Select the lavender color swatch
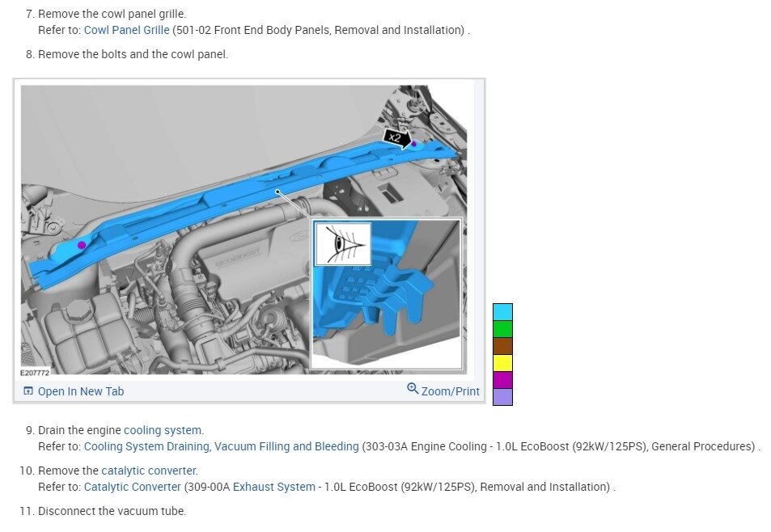 [502, 397]
